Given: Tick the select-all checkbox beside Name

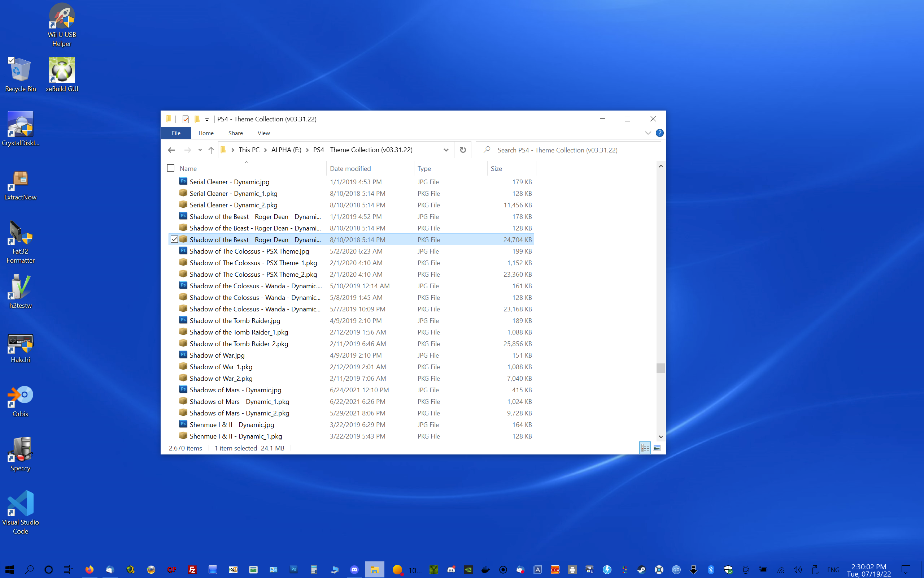Looking at the screenshot, I should pyautogui.click(x=171, y=168).
